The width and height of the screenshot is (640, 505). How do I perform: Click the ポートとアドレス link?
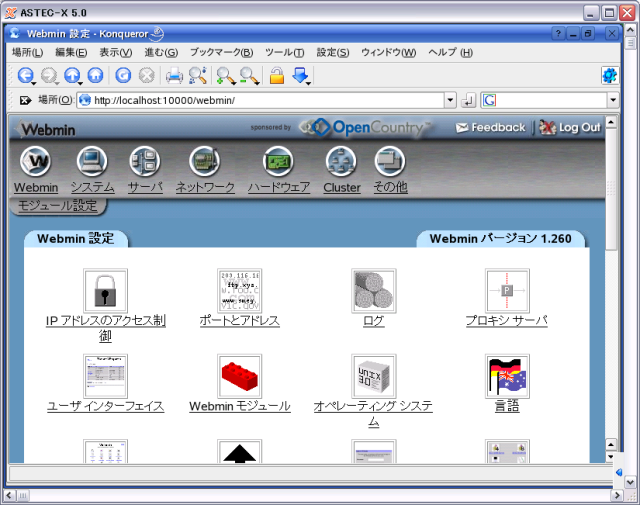(x=240, y=321)
